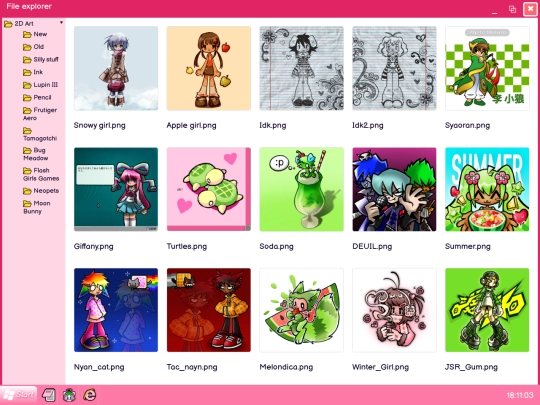Open the Moon Bunny folder icon
Viewport: 540px width, 405px height.
[x=27, y=204]
